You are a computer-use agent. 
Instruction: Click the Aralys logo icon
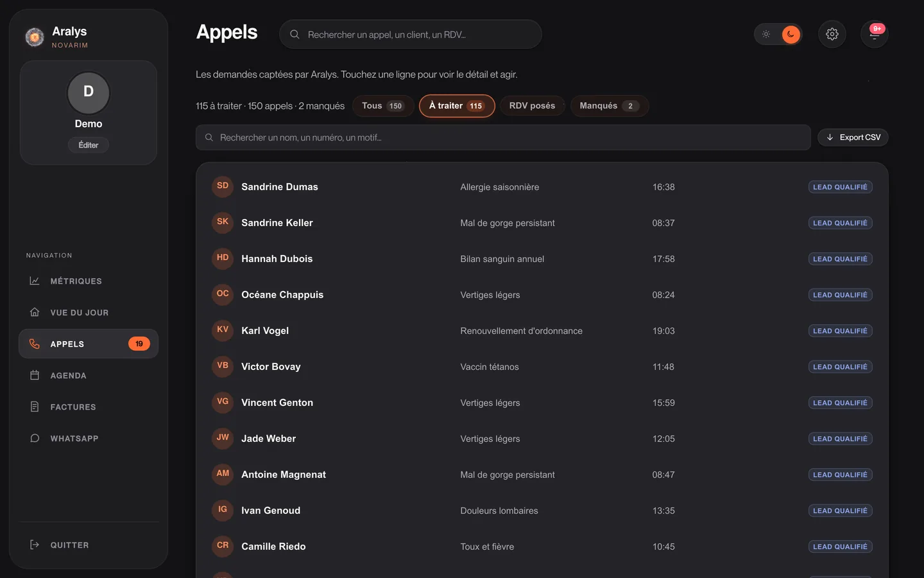tap(35, 37)
